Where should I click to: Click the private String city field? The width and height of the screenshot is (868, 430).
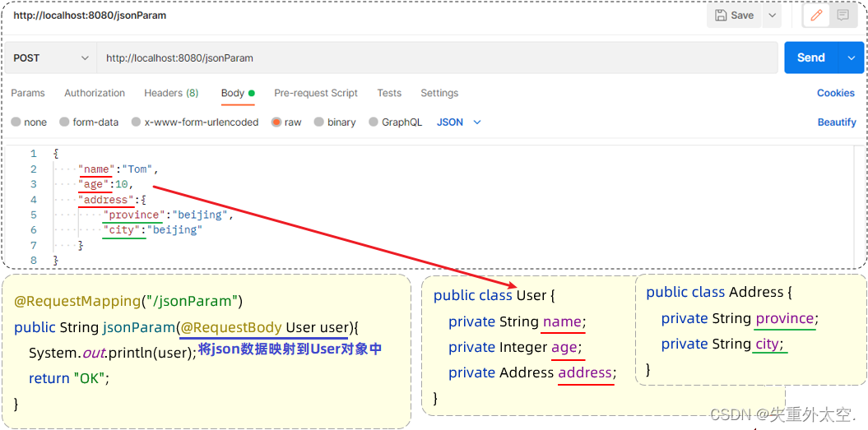point(724,344)
